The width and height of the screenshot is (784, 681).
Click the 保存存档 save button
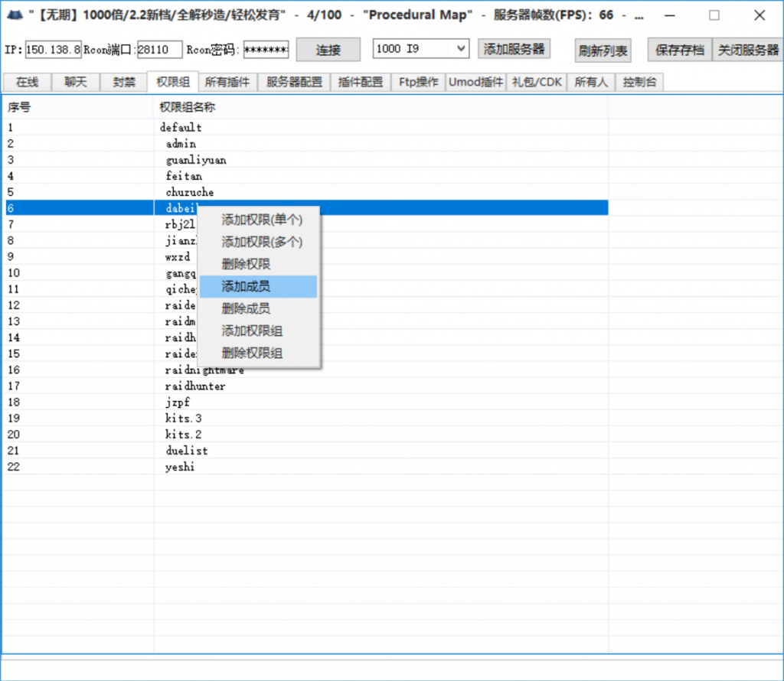click(679, 50)
